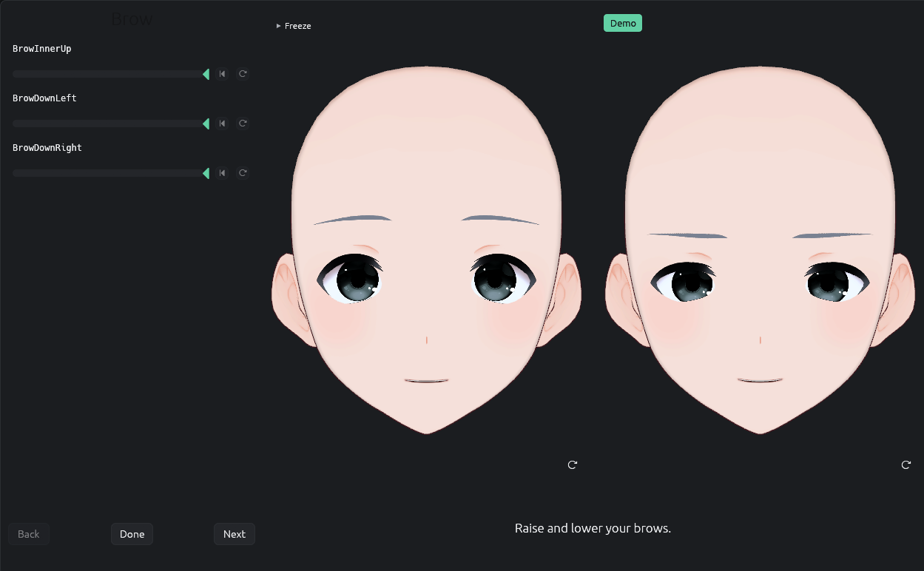Click the BrowDownLeft label
The image size is (924, 571).
(44, 98)
